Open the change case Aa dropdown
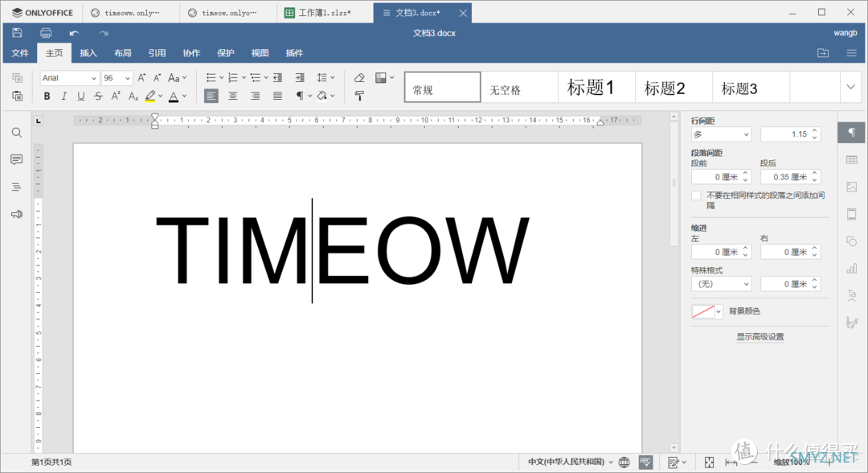Screen dimensions: 868x473 (178, 77)
